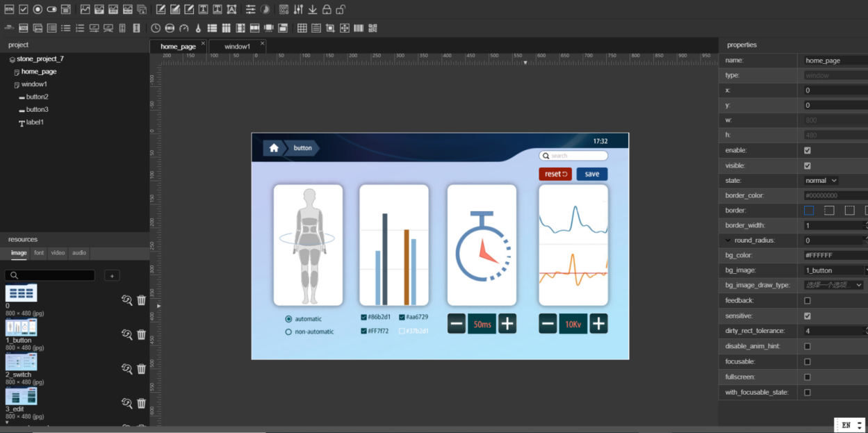Preview the 2_switch image resource

[126, 368]
